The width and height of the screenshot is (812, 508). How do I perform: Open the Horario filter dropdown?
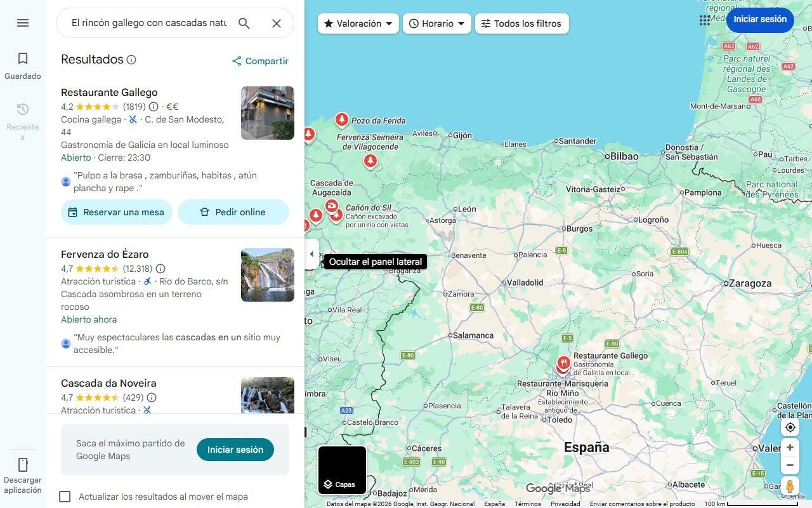click(436, 23)
